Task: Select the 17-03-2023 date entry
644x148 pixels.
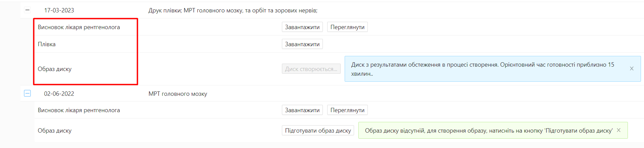Action: (x=59, y=10)
